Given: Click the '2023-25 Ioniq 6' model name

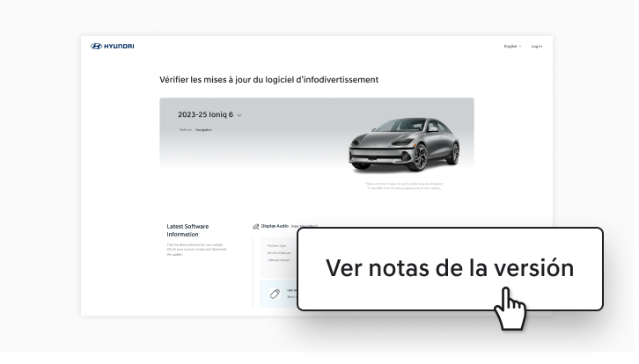Looking at the screenshot, I should (x=205, y=114).
